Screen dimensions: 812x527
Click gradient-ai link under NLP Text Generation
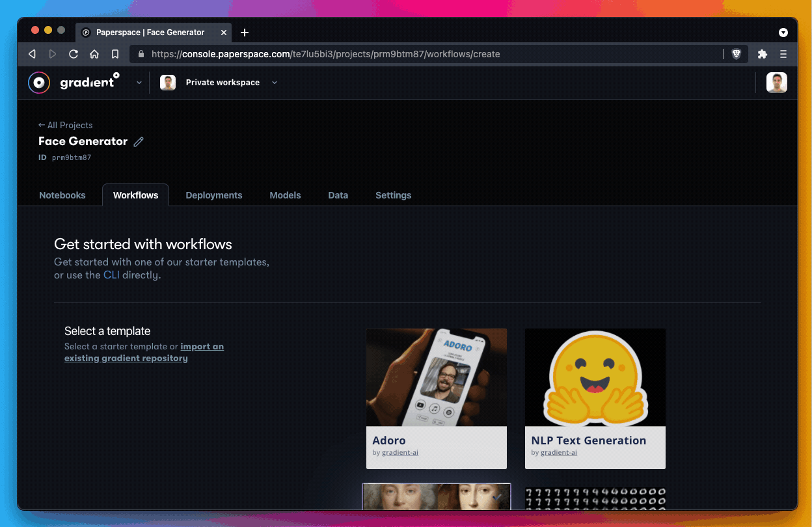click(x=559, y=452)
